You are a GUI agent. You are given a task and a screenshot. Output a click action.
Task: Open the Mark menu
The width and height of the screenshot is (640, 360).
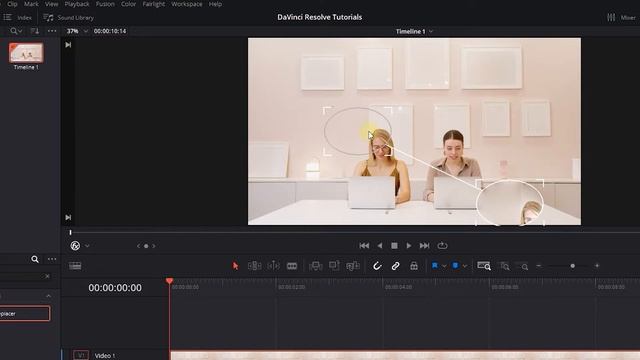click(31, 4)
